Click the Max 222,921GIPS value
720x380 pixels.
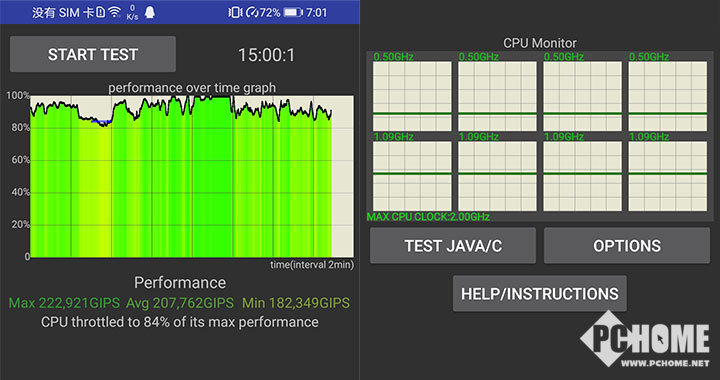coord(64,303)
